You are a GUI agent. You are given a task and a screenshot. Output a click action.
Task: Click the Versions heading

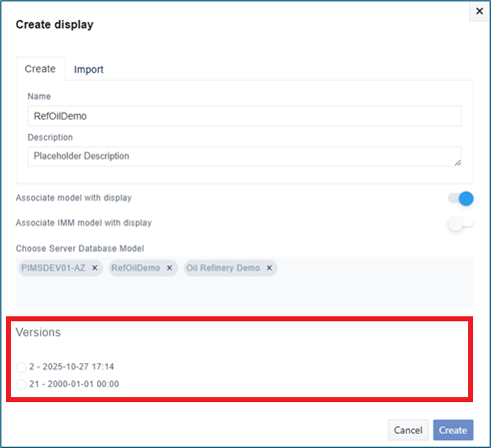coord(38,332)
